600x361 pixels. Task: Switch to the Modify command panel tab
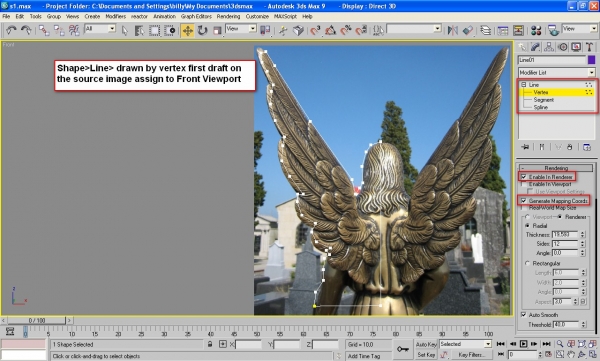pyautogui.click(x=535, y=47)
